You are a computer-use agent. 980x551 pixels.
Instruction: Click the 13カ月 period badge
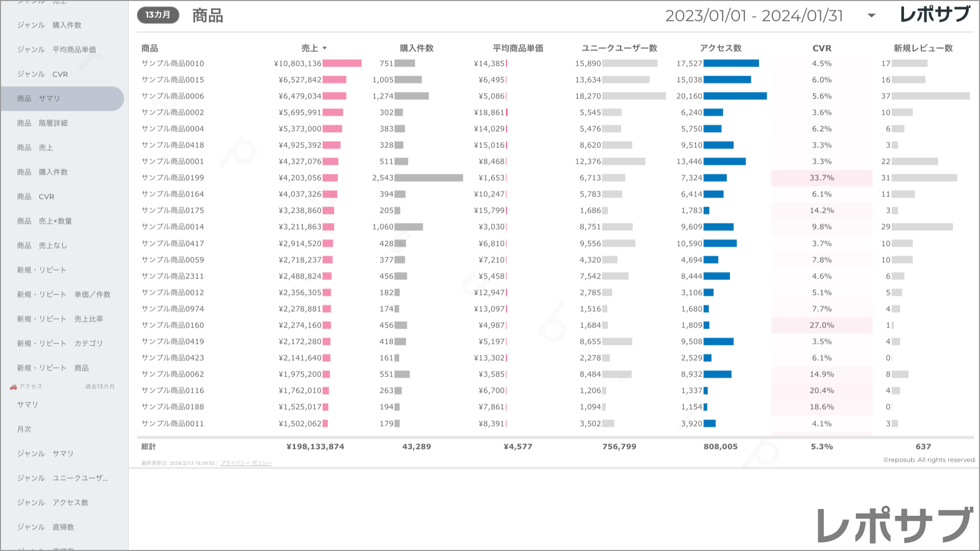click(158, 15)
